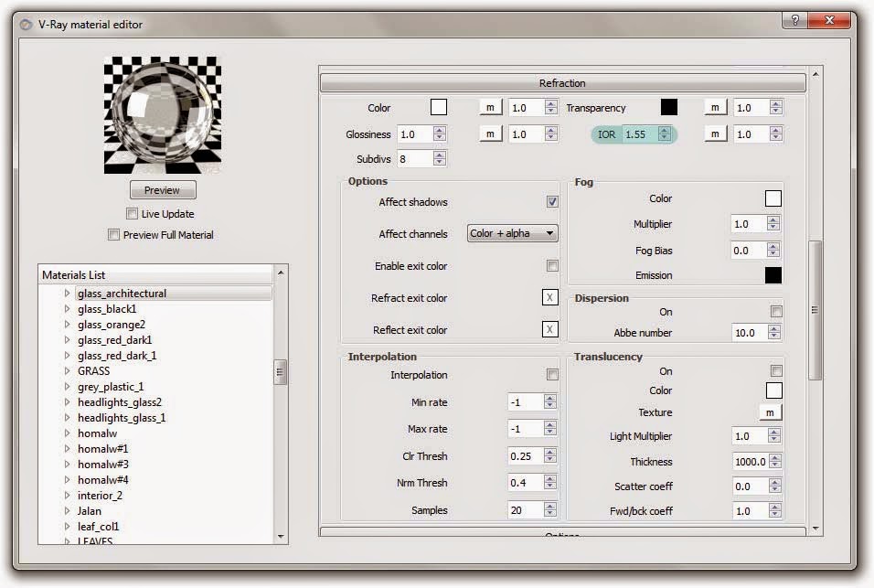Click the Subdivs spinner arrows
Screen dimensions: 874x588
439,159
